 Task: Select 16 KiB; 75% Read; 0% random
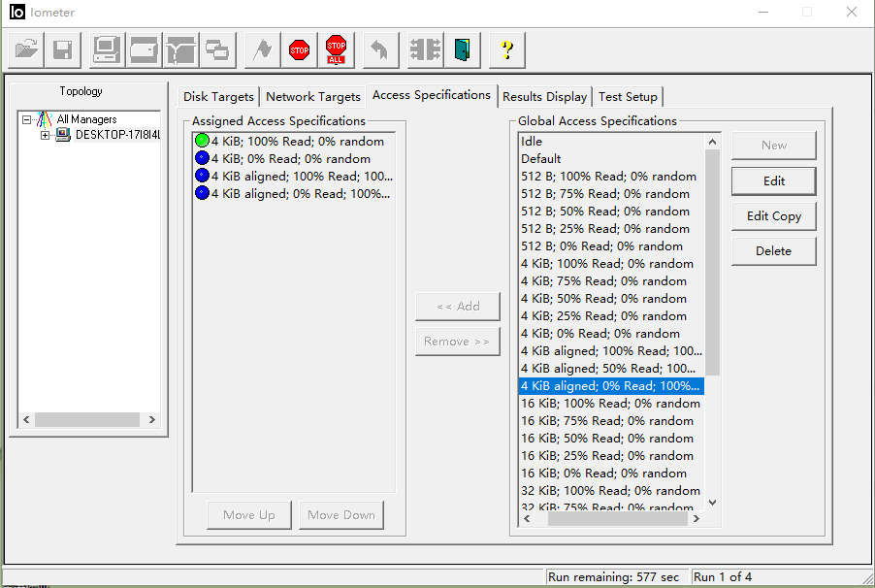(x=611, y=420)
